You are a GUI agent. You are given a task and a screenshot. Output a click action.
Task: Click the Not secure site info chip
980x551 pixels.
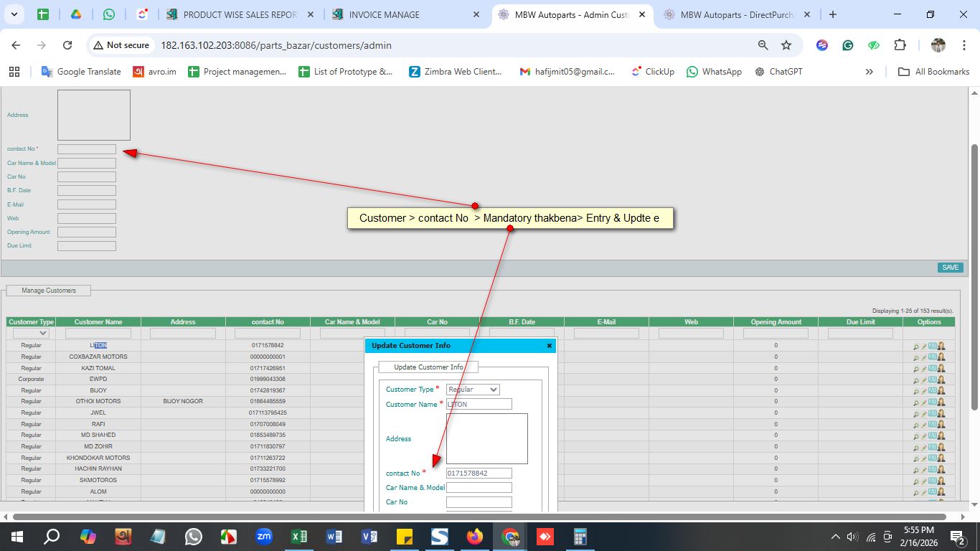coord(121,45)
